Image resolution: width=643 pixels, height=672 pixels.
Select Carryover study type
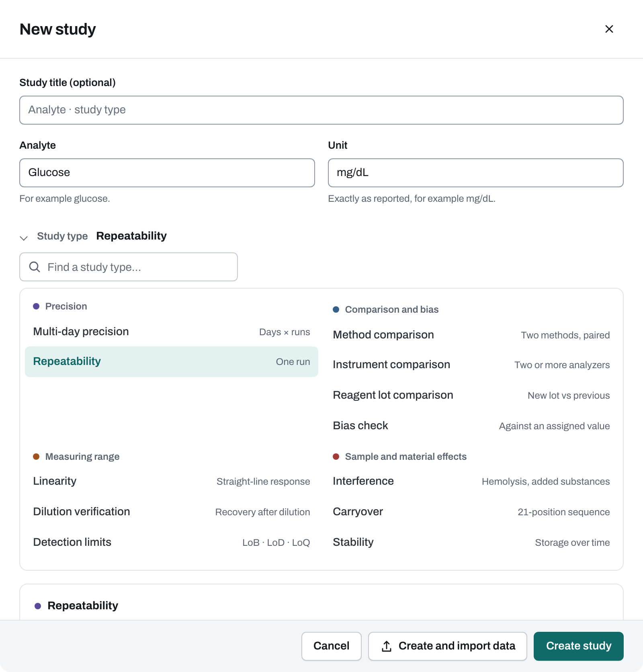click(x=471, y=512)
